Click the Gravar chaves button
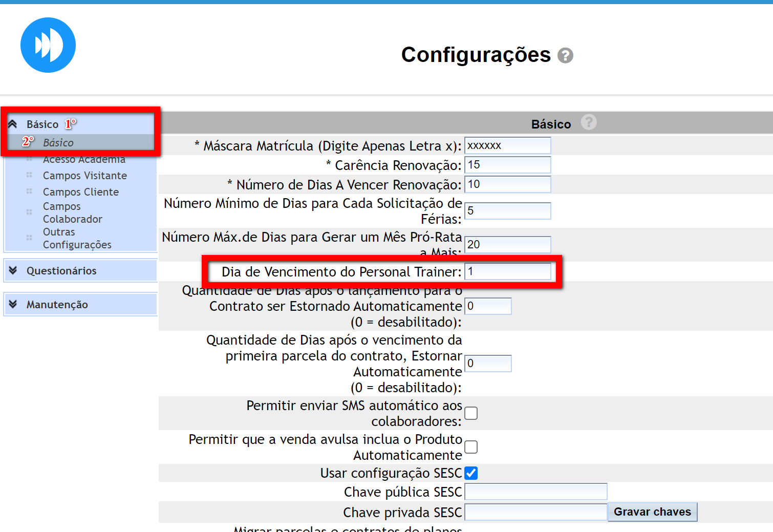 [652, 512]
